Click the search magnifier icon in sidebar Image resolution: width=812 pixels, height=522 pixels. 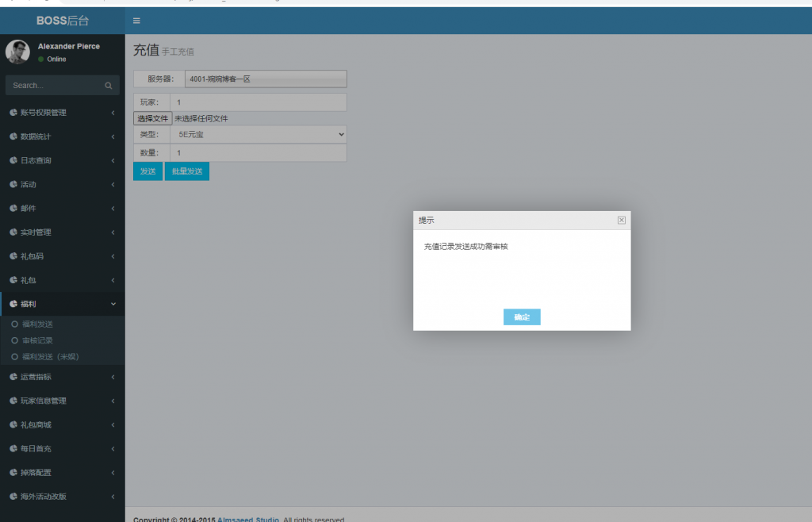click(x=109, y=86)
